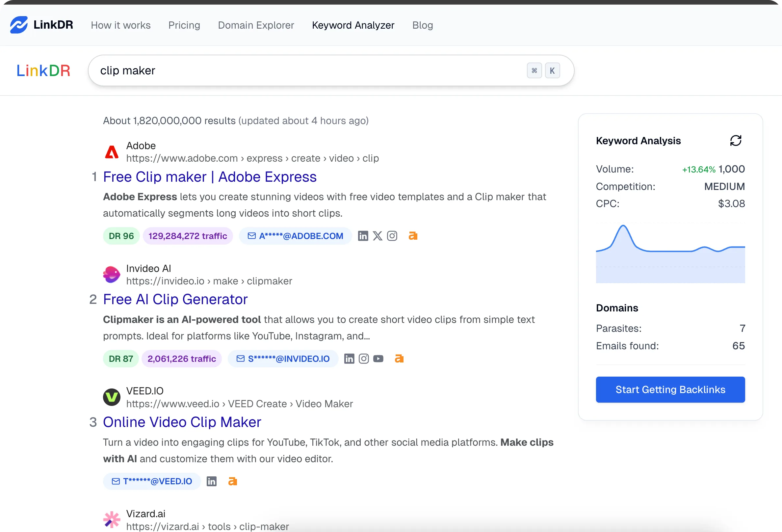Click the 2,061,226 traffic badge

(182, 359)
